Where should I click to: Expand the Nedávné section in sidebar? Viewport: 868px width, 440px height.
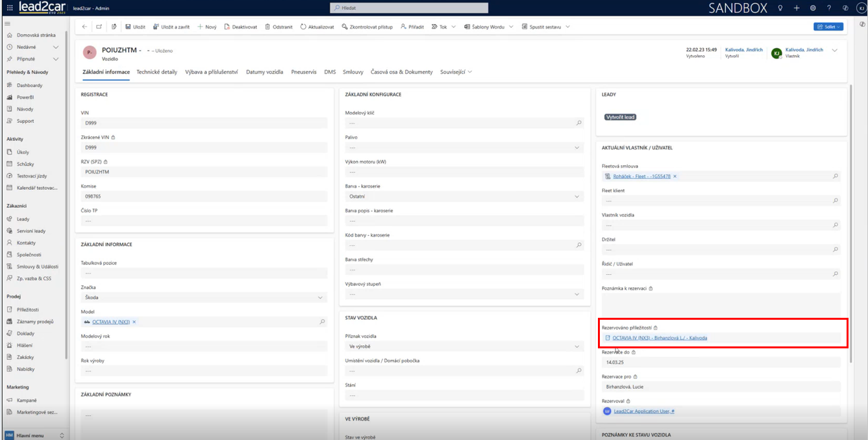click(x=56, y=47)
